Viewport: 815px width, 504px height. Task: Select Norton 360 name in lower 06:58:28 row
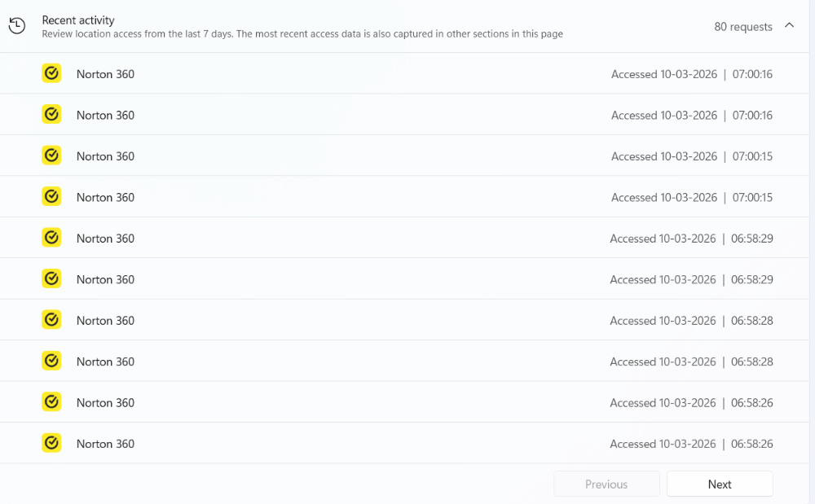click(x=105, y=362)
